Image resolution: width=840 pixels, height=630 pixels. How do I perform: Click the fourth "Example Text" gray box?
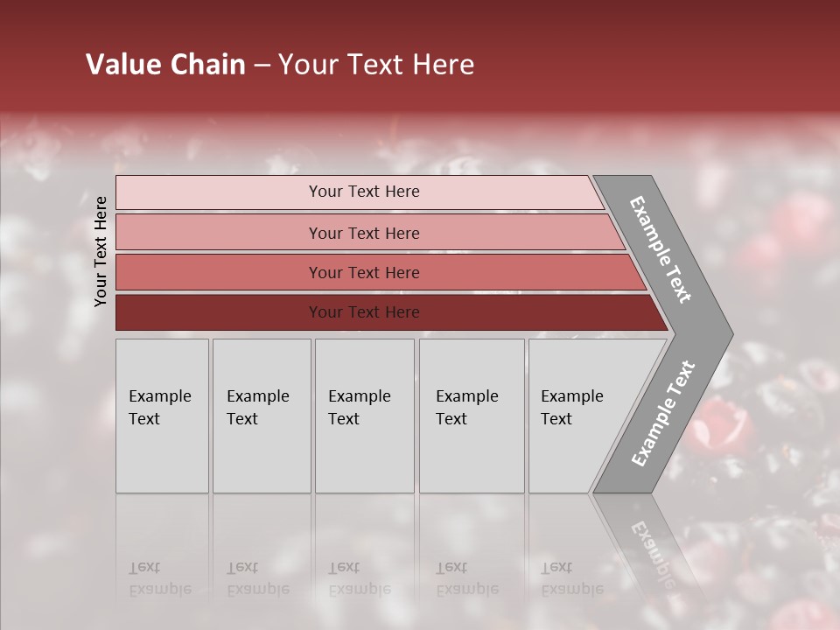click(x=472, y=416)
